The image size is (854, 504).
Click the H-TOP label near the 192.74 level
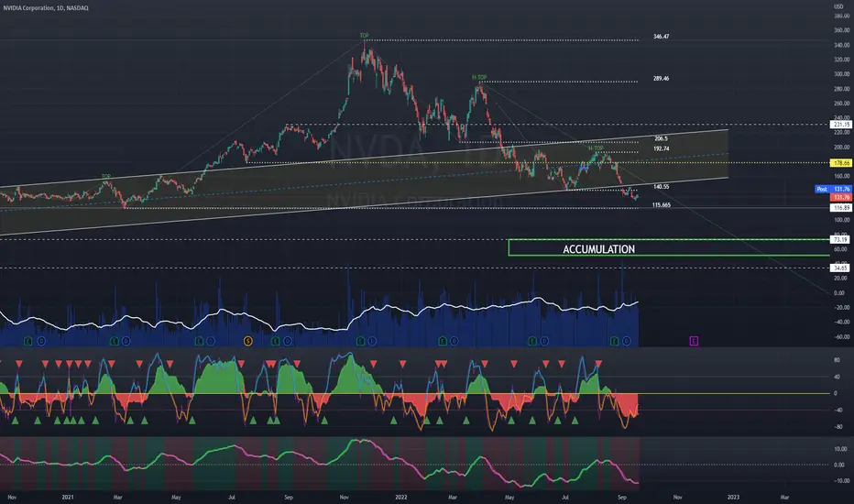[596, 148]
